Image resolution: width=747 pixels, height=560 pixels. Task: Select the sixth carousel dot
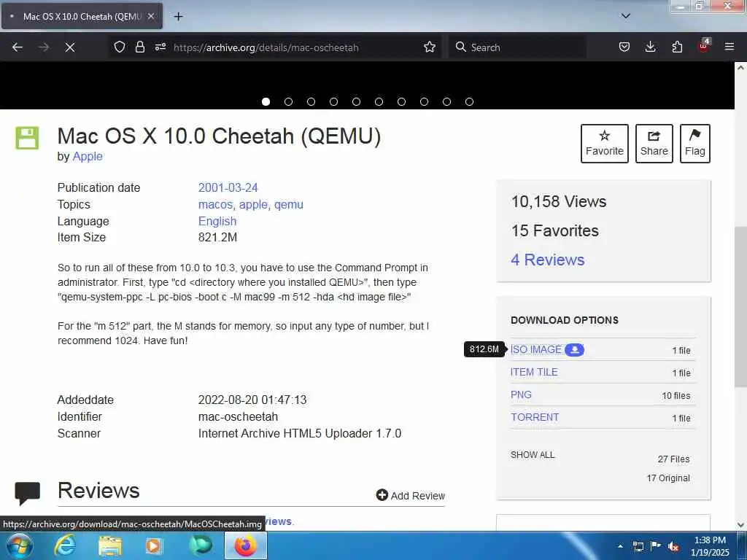[x=379, y=101]
